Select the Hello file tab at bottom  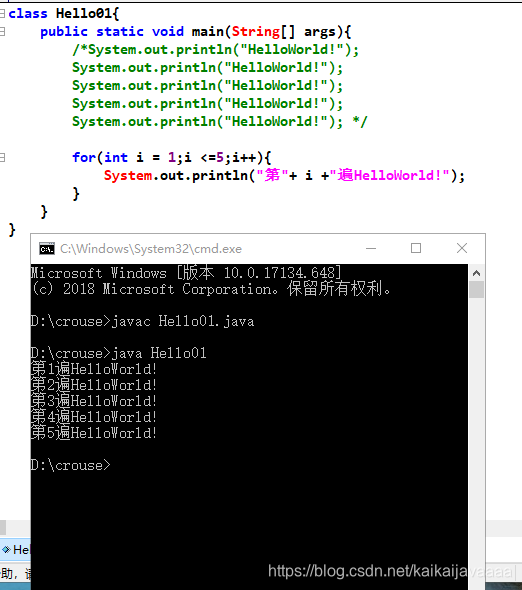click(x=16, y=550)
